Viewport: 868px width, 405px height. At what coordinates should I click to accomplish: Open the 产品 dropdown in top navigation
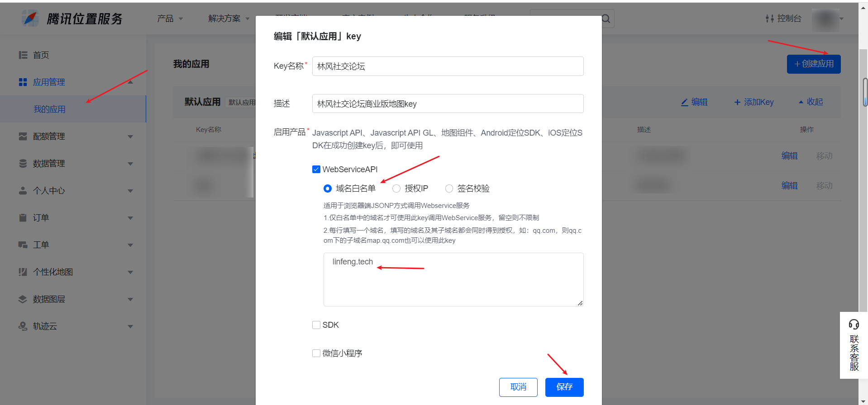(x=170, y=19)
